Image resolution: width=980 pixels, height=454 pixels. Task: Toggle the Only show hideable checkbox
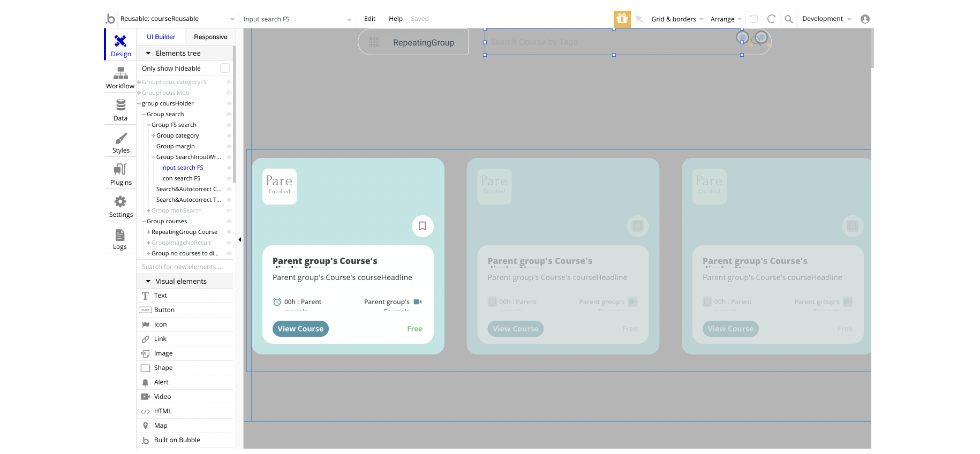(225, 68)
